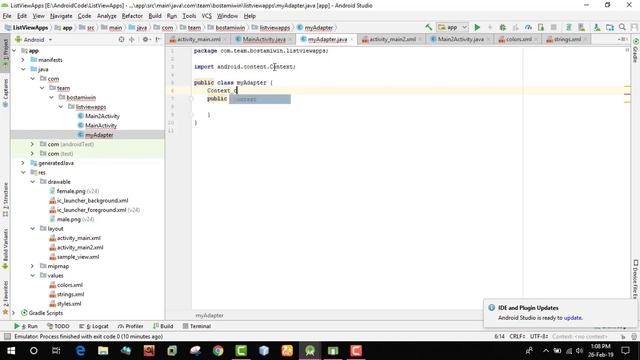Viewport: 640px width, 360px height.
Task: Click the collapse all icon in project panel
Action: coord(131,40)
